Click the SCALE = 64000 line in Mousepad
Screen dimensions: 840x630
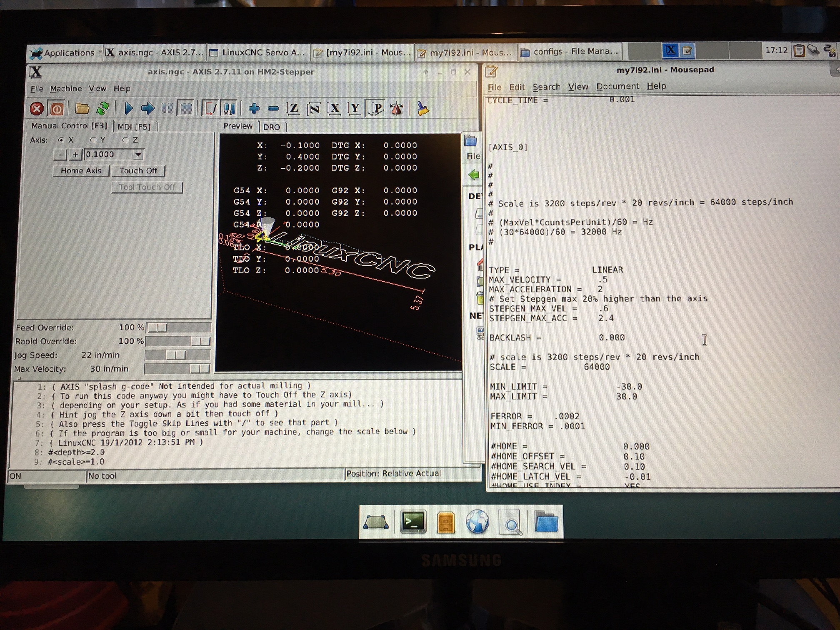[x=550, y=367]
